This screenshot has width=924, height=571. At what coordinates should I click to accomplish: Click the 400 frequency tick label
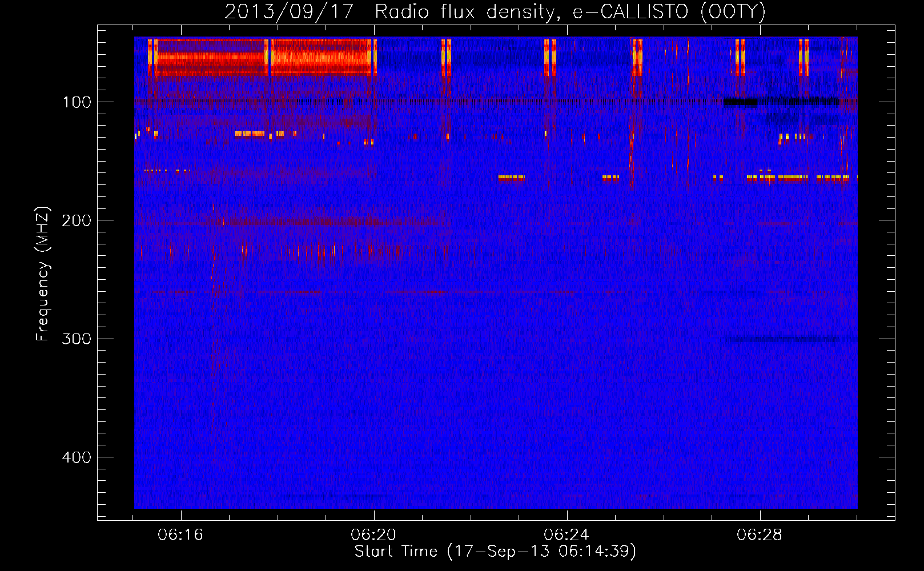[77, 457]
